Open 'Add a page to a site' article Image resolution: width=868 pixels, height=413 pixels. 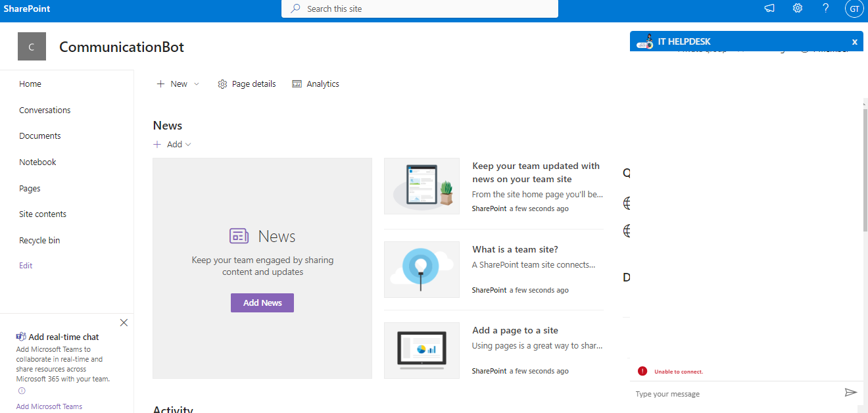pyautogui.click(x=515, y=330)
